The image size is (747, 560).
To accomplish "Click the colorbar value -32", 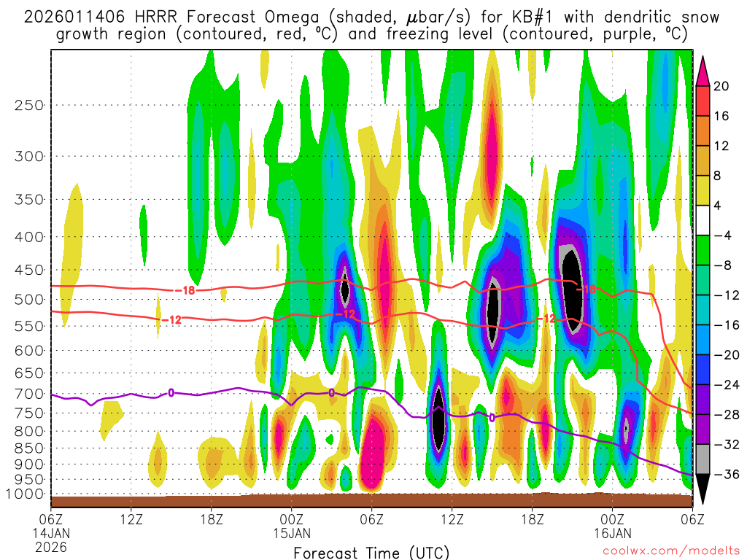I will click(x=726, y=444).
